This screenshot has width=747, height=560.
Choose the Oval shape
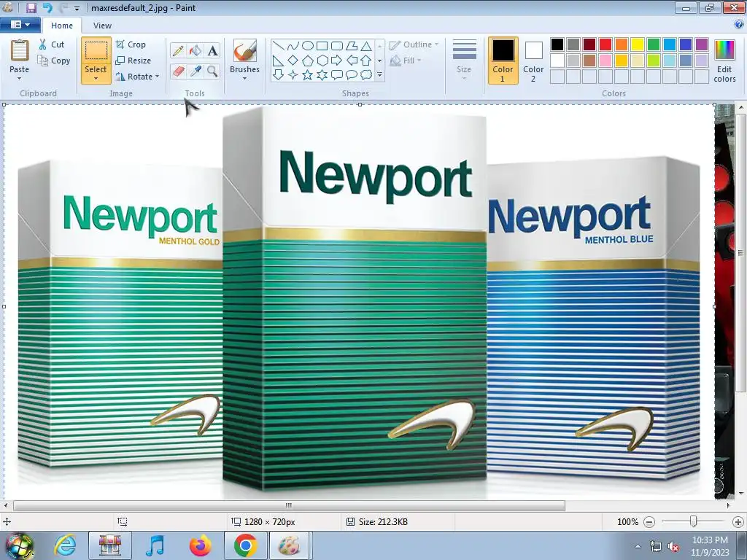308,46
